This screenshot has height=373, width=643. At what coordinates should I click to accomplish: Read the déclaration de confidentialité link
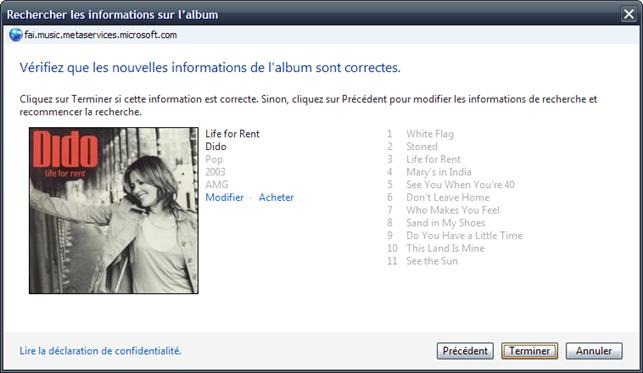pos(100,351)
